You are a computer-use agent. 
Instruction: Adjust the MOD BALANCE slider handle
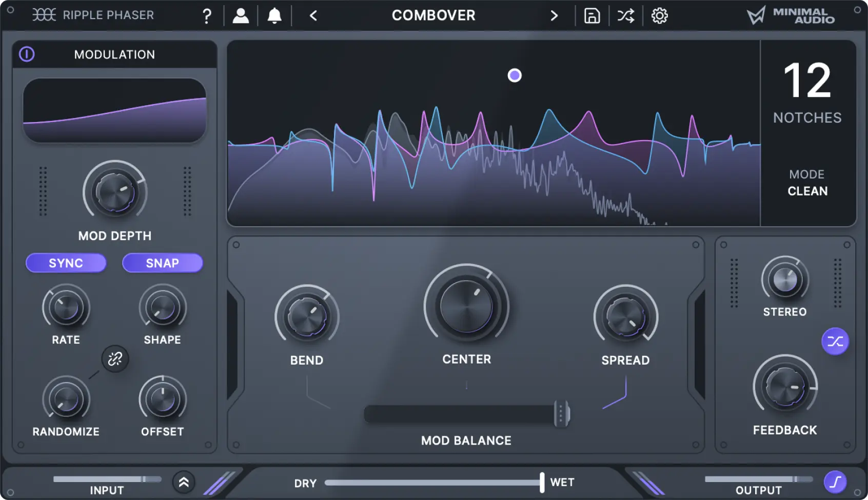click(563, 414)
